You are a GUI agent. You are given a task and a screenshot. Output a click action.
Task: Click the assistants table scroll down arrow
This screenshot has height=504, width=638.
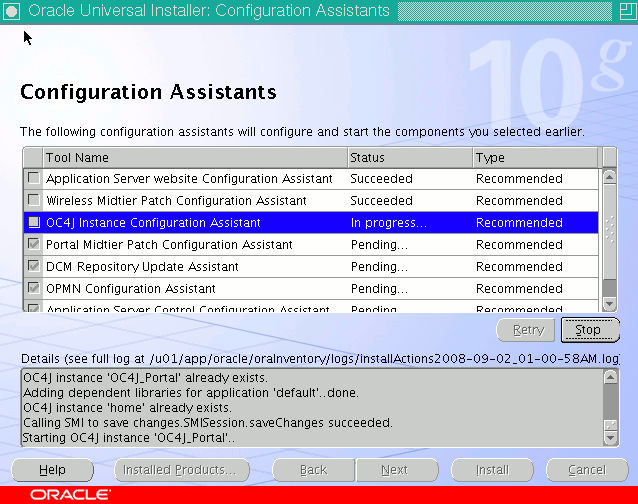[610, 303]
